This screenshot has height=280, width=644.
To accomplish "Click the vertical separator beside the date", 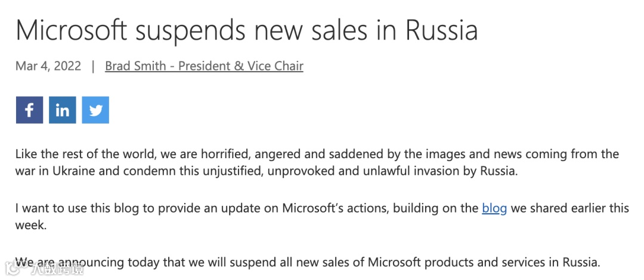I will point(93,66).
